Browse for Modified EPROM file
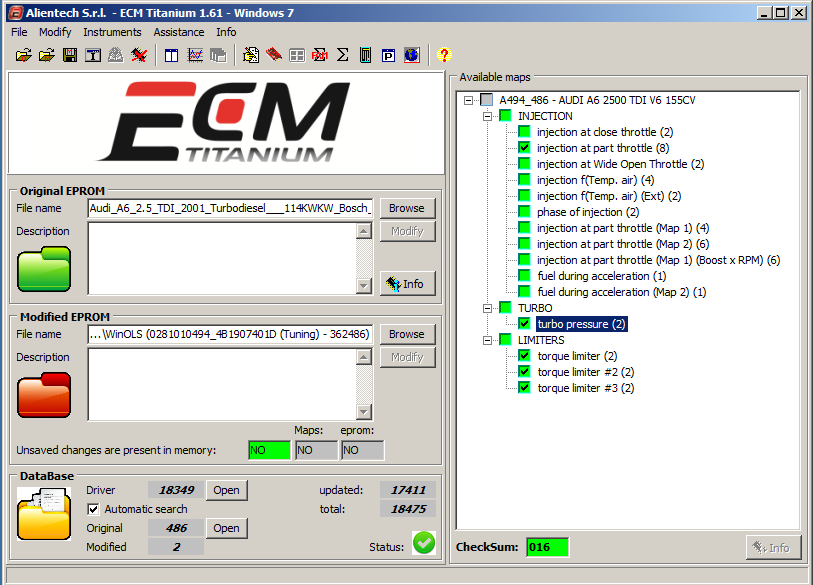 coord(407,335)
